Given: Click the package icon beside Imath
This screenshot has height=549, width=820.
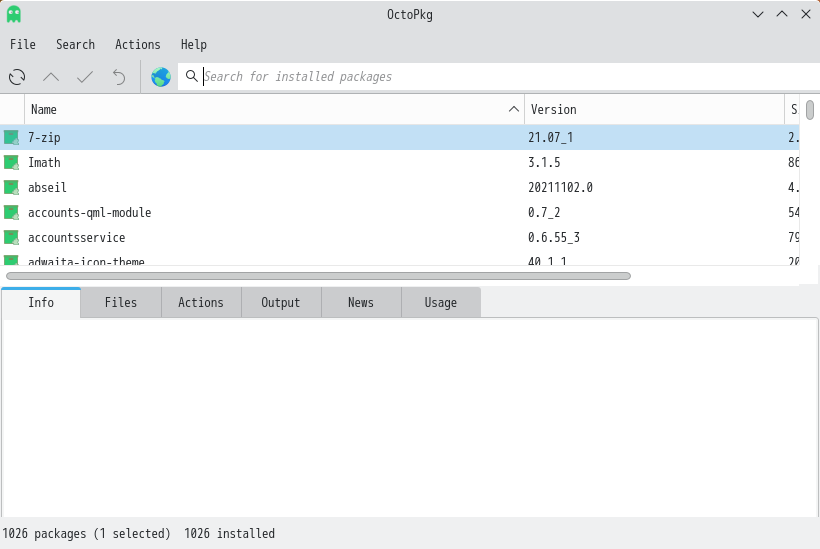Looking at the screenshot, I should pyautogui.click(x=12, y=163).
